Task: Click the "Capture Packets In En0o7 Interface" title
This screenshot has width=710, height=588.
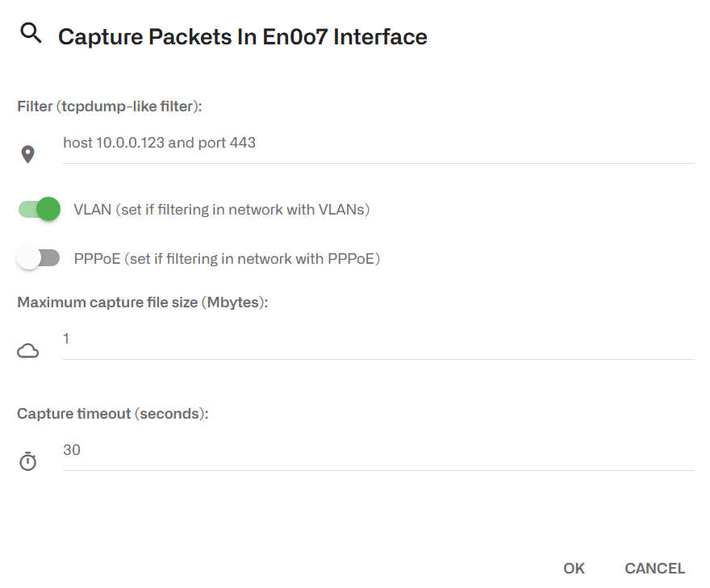Action: (242, 37)
